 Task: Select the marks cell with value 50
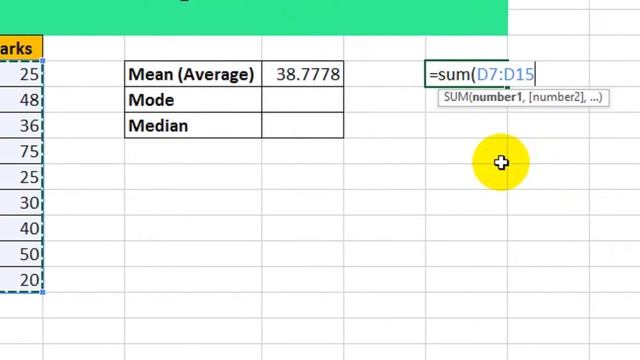click(21, 254)
